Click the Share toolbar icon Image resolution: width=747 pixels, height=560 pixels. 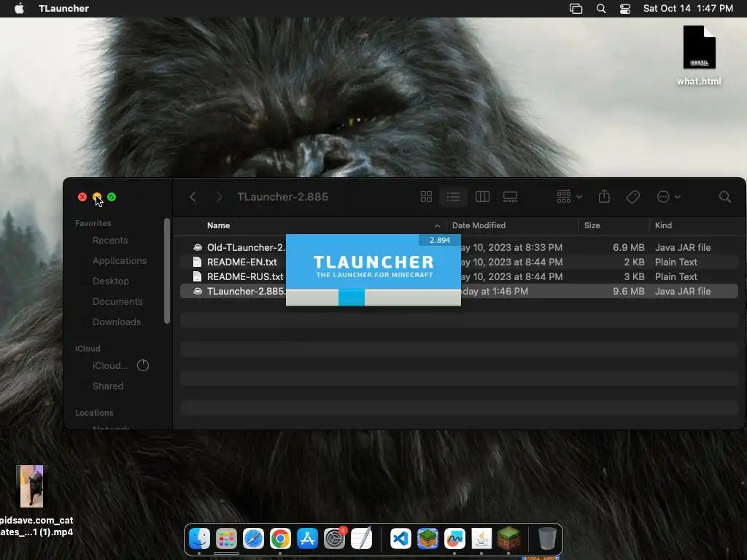(604, 196)
